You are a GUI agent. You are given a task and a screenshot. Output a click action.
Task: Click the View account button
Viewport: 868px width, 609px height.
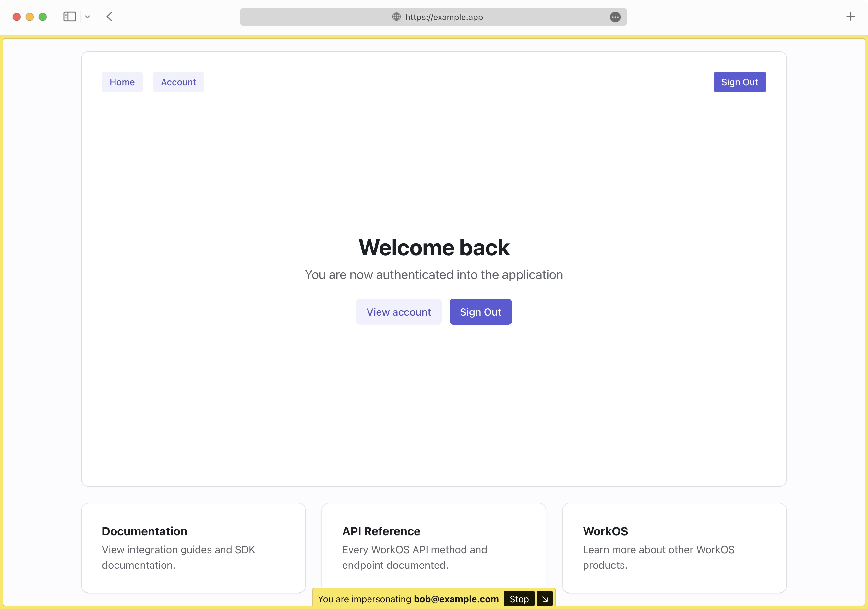(x=398, y=312)
